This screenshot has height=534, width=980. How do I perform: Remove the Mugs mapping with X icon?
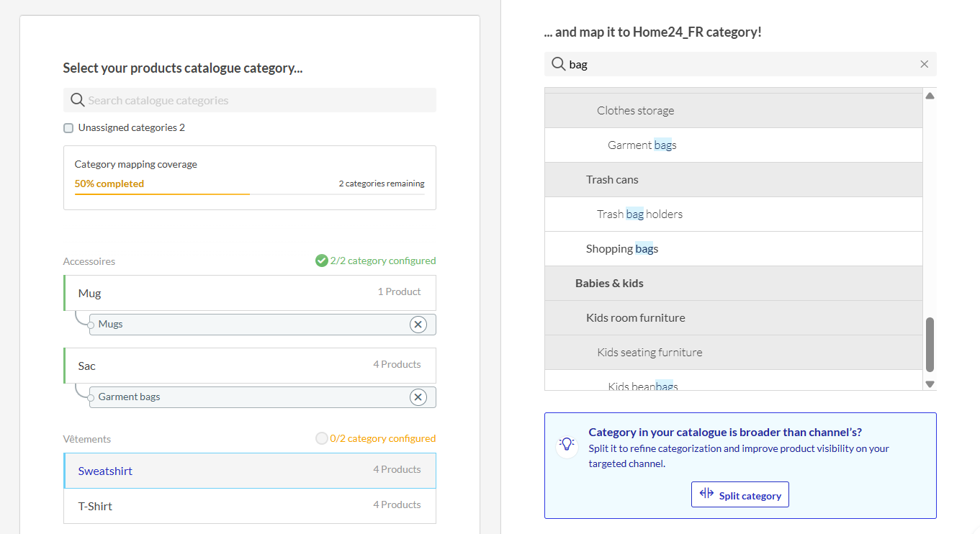pos(418,325)
